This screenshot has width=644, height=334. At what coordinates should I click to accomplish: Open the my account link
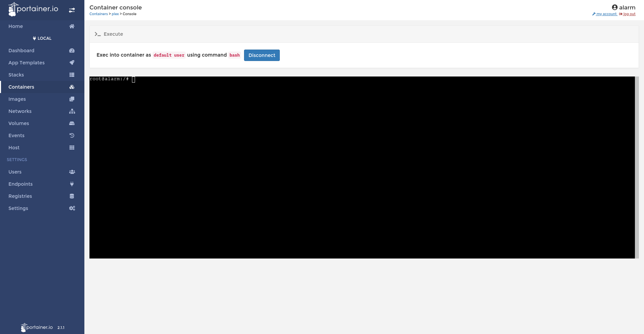coord(605,14)
